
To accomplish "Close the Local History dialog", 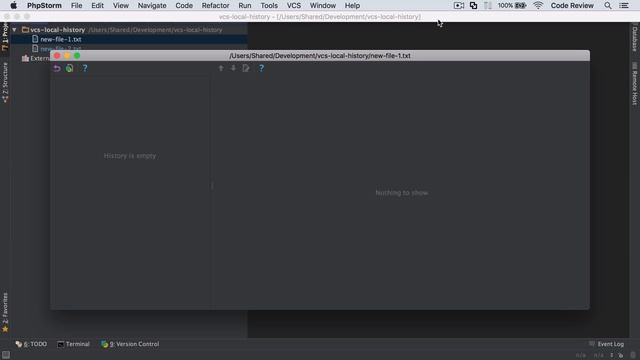I will click(57, 56).
